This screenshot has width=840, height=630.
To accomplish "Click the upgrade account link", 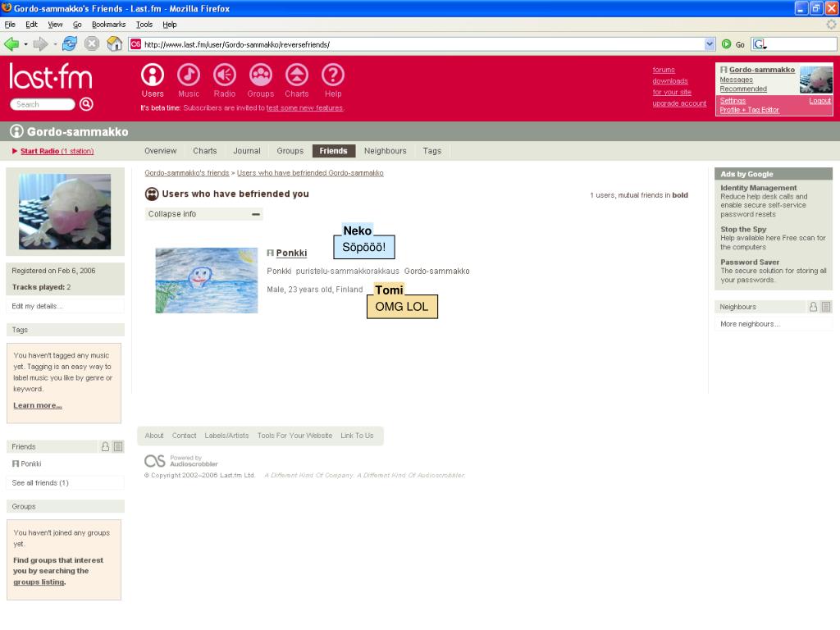I will click(678, 103).
